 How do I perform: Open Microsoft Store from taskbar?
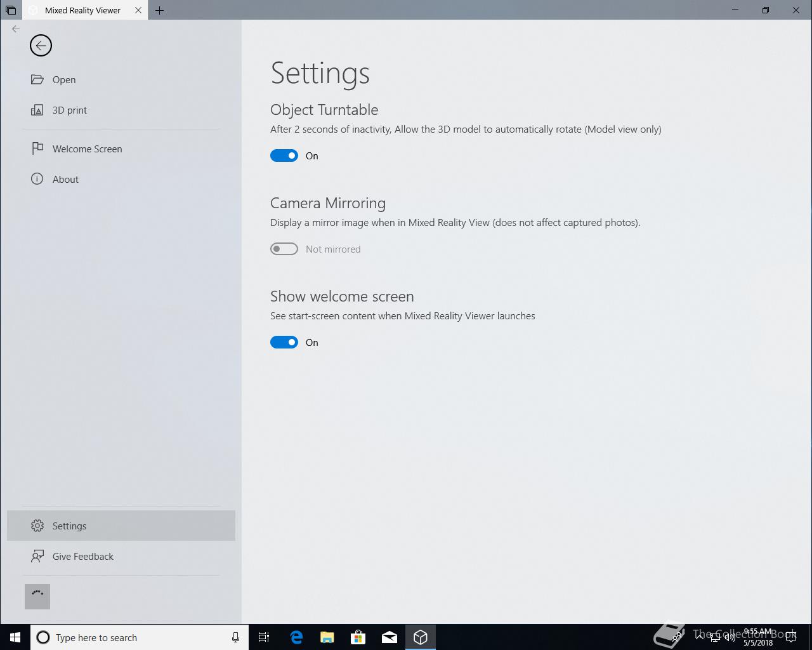(x=358, y=637)
